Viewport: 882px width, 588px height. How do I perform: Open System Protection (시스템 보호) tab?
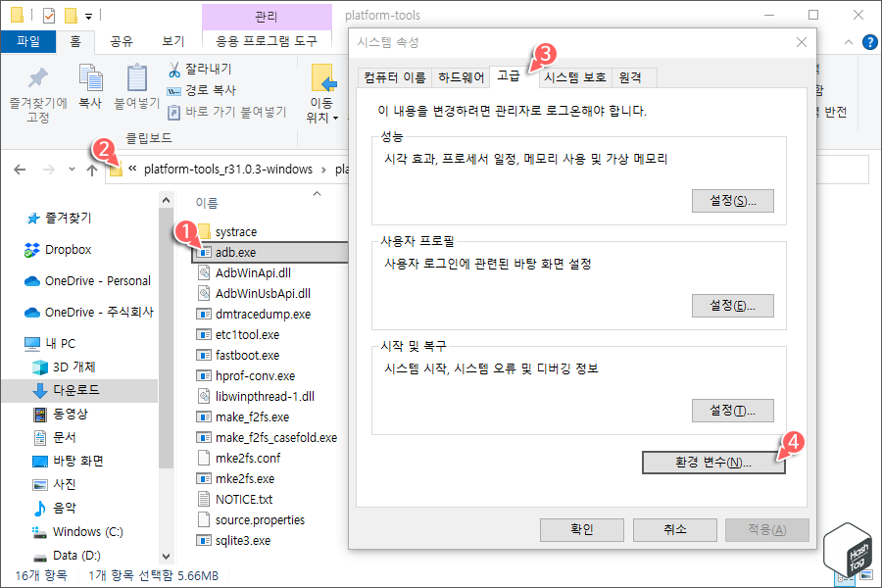[x=575, y=77]
